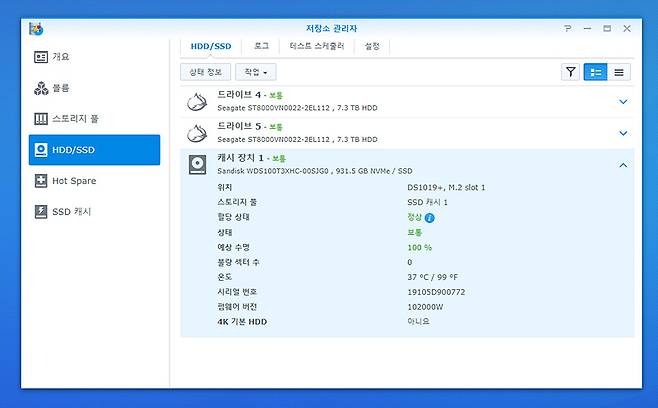Open SSD 캐시 in the sidebar

pyautogui.click(x=63, y=212)
